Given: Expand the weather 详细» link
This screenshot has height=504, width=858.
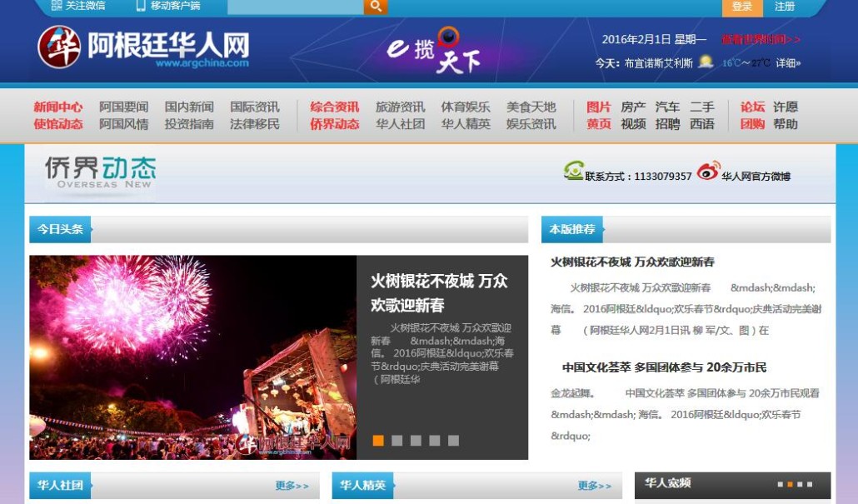Looking at the screenshot, I should (x=788, y=63).
